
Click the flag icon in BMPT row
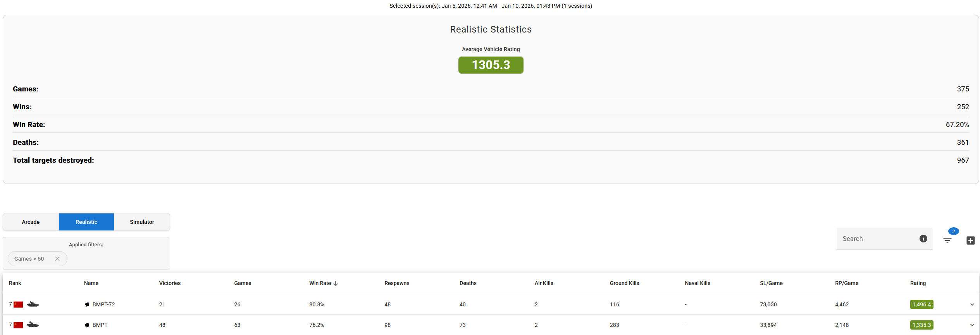(x=18, y=325)
